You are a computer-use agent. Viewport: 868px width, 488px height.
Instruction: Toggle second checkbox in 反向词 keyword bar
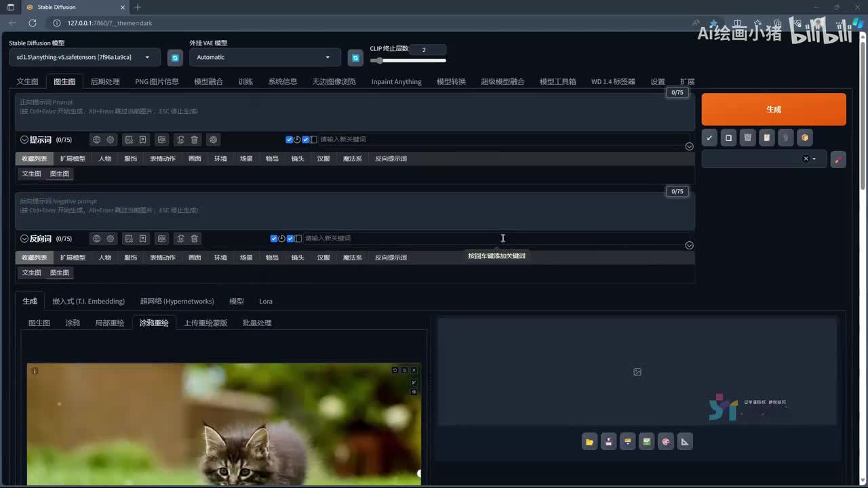(x=290, y=239)
